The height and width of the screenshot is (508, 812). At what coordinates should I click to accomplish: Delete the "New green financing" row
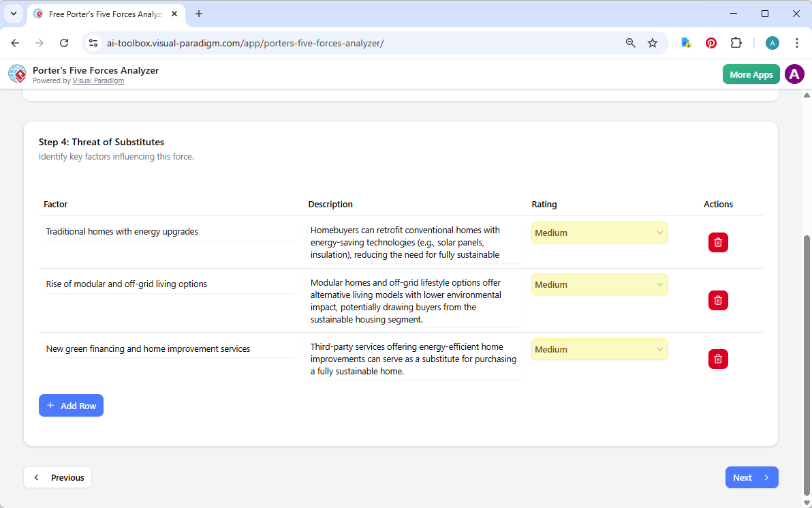click(718, 359)
